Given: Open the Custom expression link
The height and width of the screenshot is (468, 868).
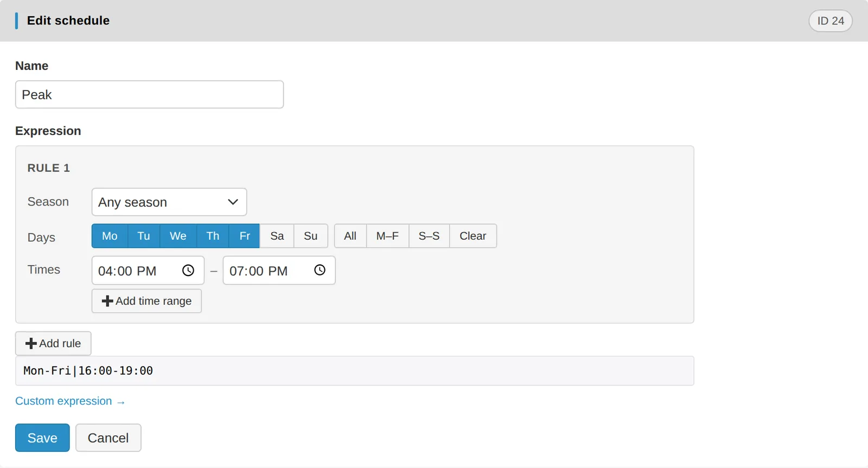Looking at the screenshot, I should pos(70,401).
